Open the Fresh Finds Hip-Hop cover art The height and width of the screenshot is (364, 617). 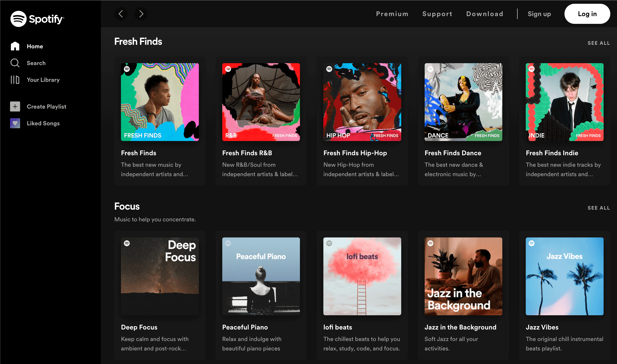tap(362, 102)
